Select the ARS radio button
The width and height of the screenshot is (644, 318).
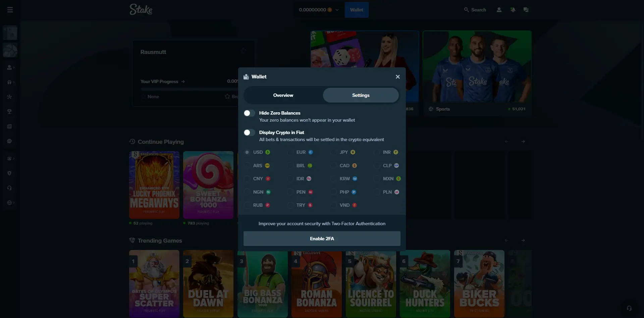[247, 166]
